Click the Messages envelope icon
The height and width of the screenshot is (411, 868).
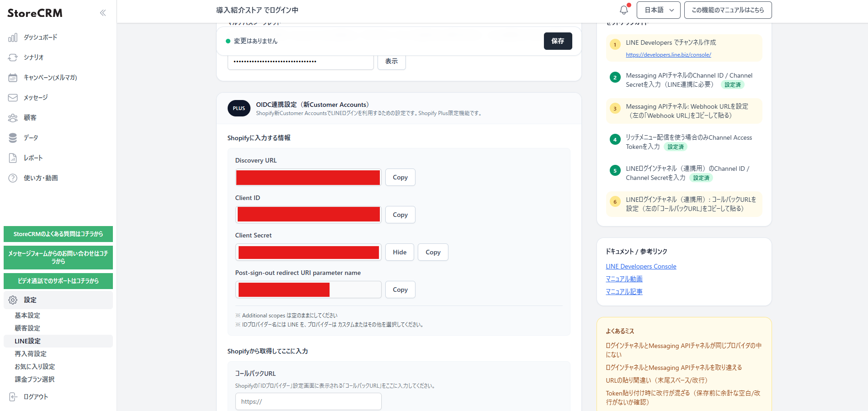coord(13,98)
